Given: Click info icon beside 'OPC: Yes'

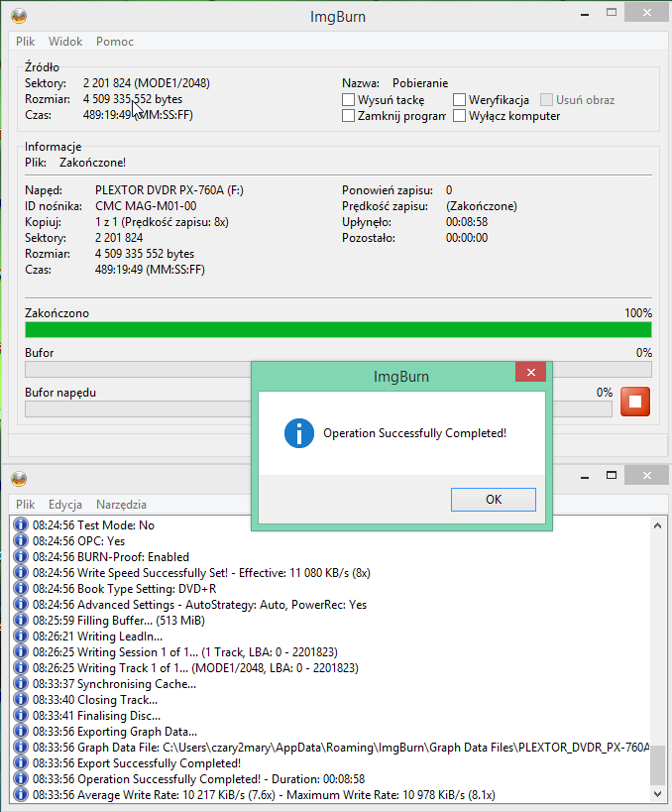Looking at the screenshot, I should pos(21,541).
